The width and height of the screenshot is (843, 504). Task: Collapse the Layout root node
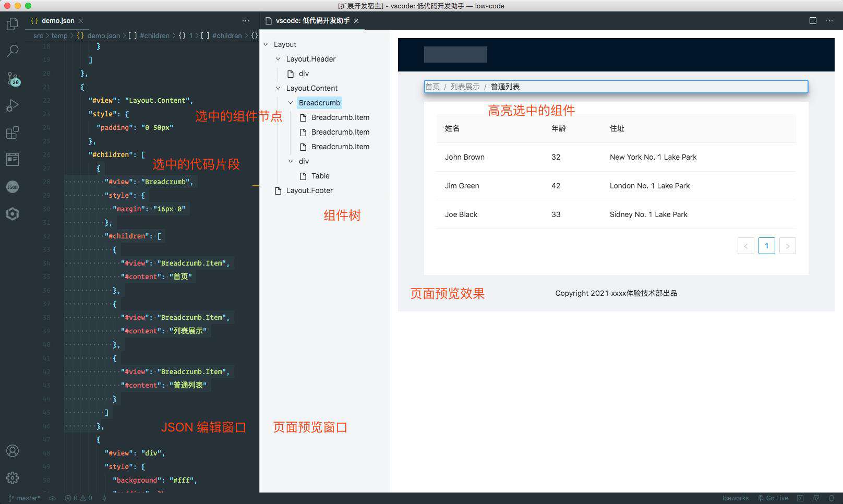266,44
